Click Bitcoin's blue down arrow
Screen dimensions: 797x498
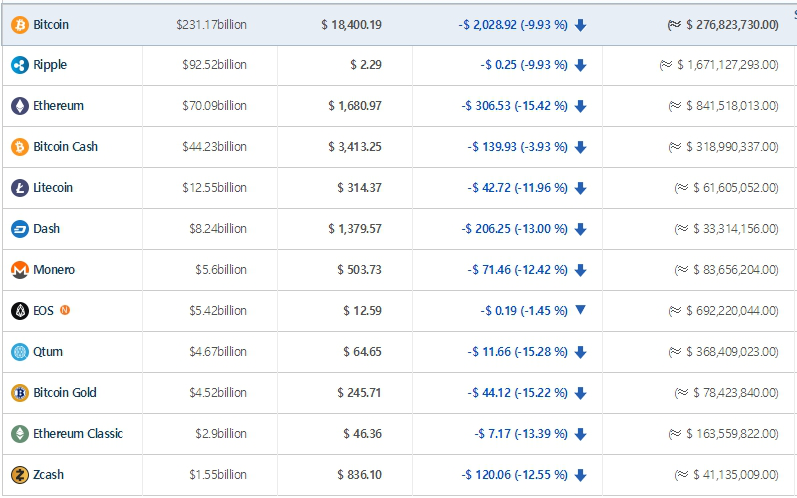click(581, 25)
